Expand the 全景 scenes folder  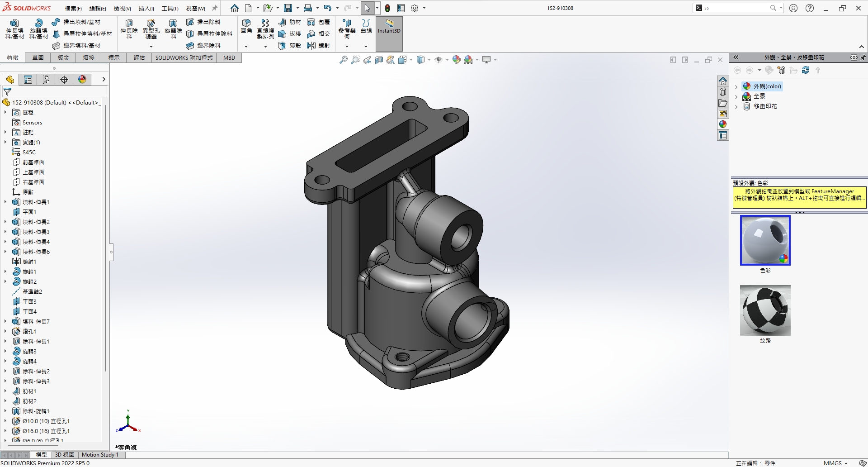click(x=736, y=96)
